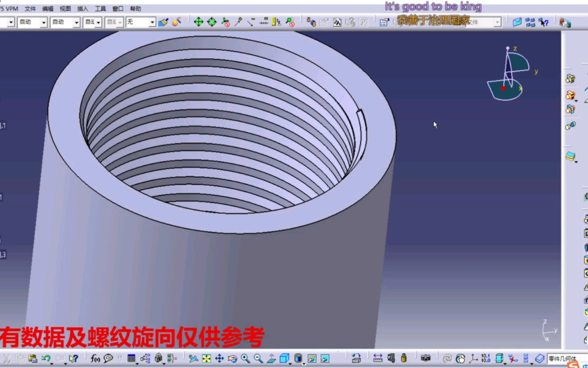Click the painter brush graphic properties icon
This screenshot has width=588, height=368.
coord(163,22)
